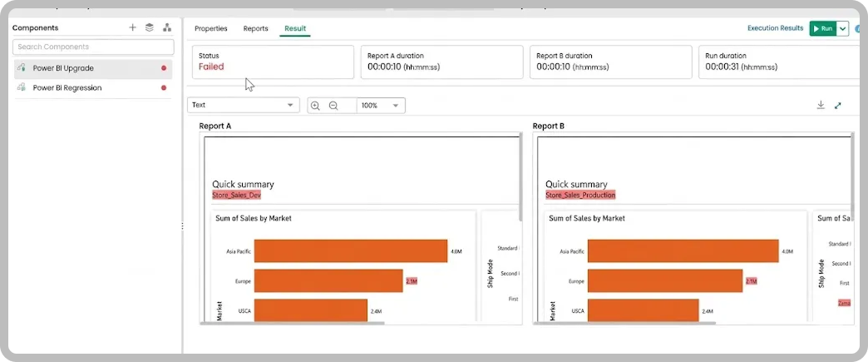Download the comparison result
This screenshot has width=868, height=362.
(x=821, y=105)
